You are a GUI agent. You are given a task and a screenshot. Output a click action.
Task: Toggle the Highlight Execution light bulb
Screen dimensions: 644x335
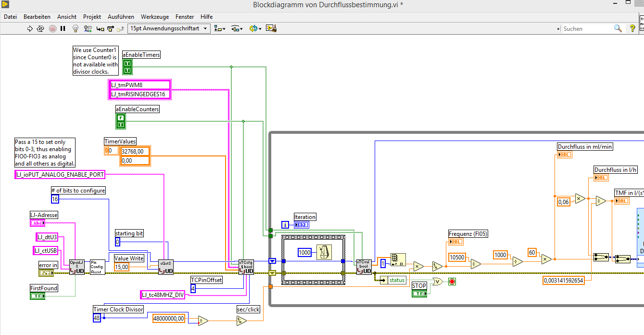[76, 29]
